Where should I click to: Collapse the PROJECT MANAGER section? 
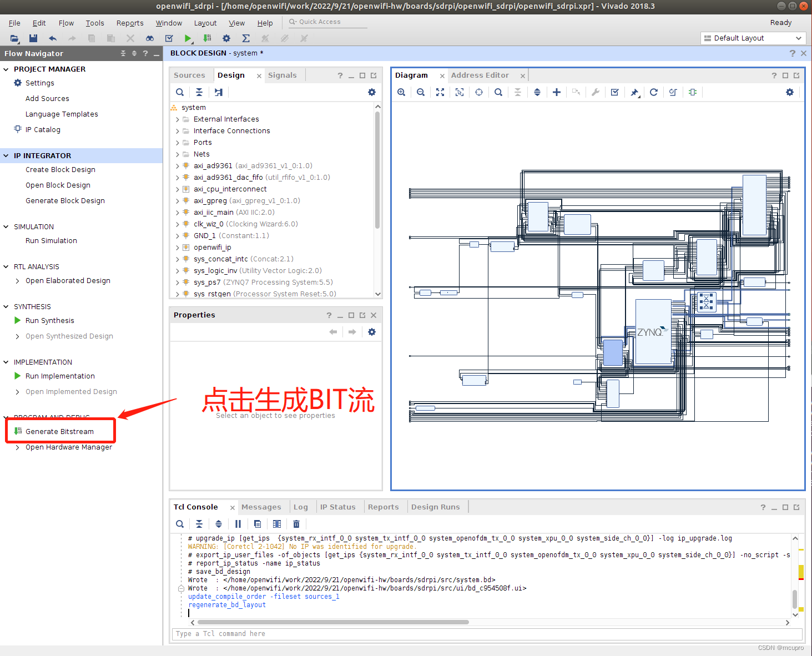point(6,69)
